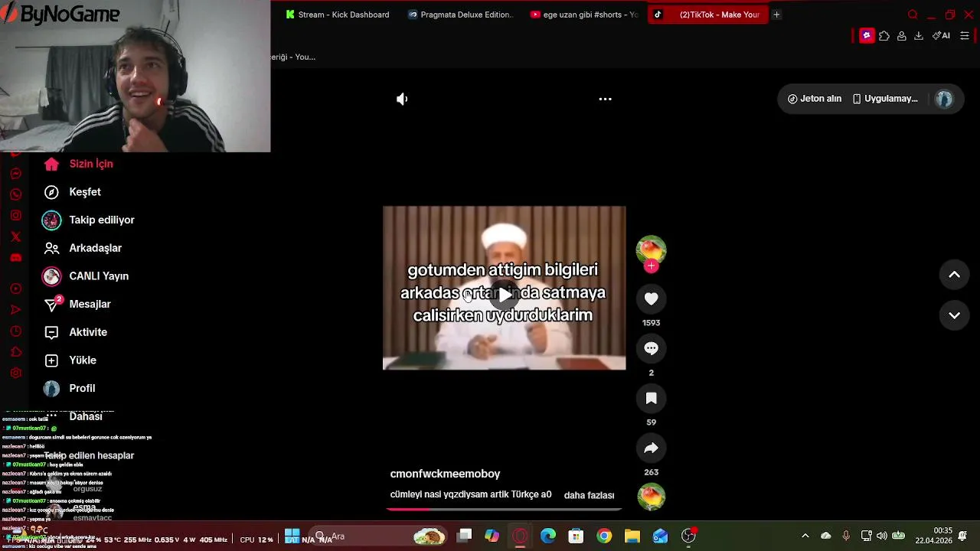Open the Windows Start menu
The height and width of the screenshot is (551, 980).
click(x=292, y=536)
